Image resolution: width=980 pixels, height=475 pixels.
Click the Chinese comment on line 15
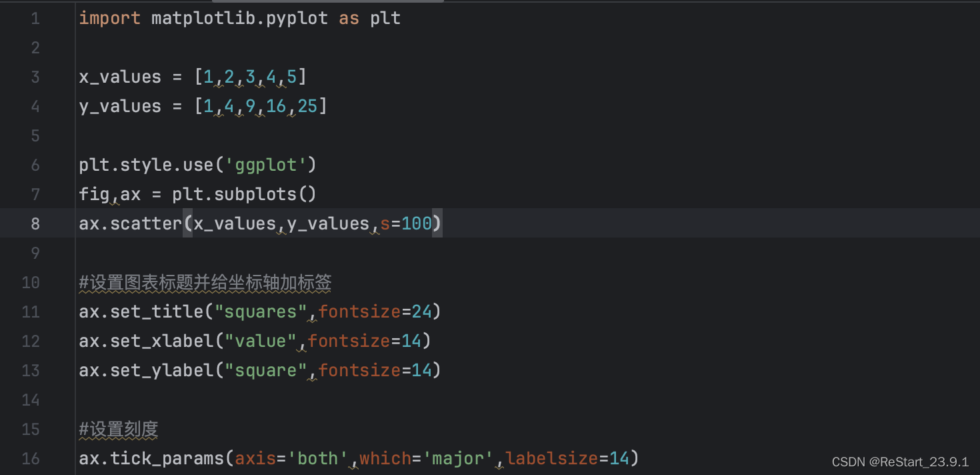pyautogui.click(x=119, y=429)
